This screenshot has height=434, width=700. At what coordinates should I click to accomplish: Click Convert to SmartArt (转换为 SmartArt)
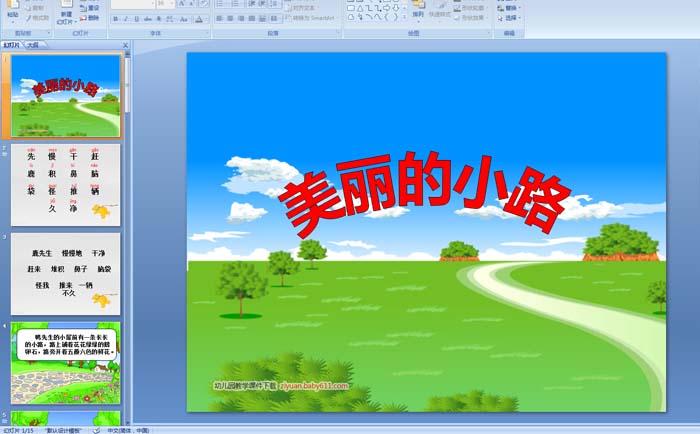312,18
